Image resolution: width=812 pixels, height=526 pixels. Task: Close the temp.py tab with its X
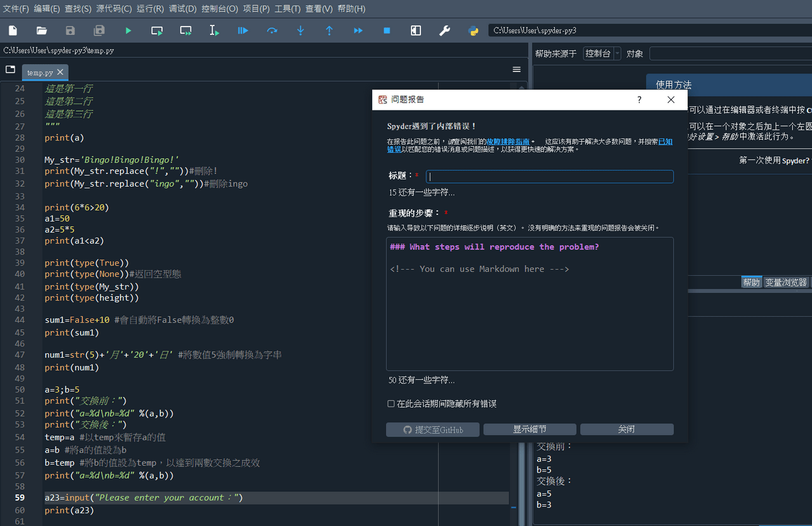pos(60,72)
